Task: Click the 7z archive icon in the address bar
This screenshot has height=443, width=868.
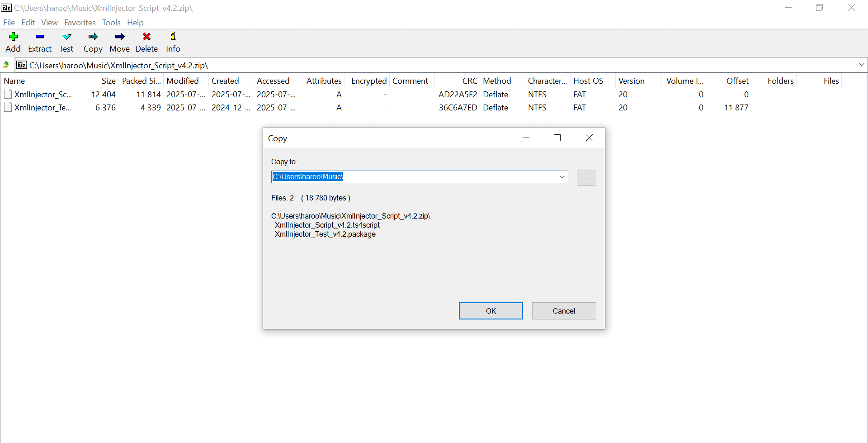Action: pyautogui.click(x=21, y=65)
